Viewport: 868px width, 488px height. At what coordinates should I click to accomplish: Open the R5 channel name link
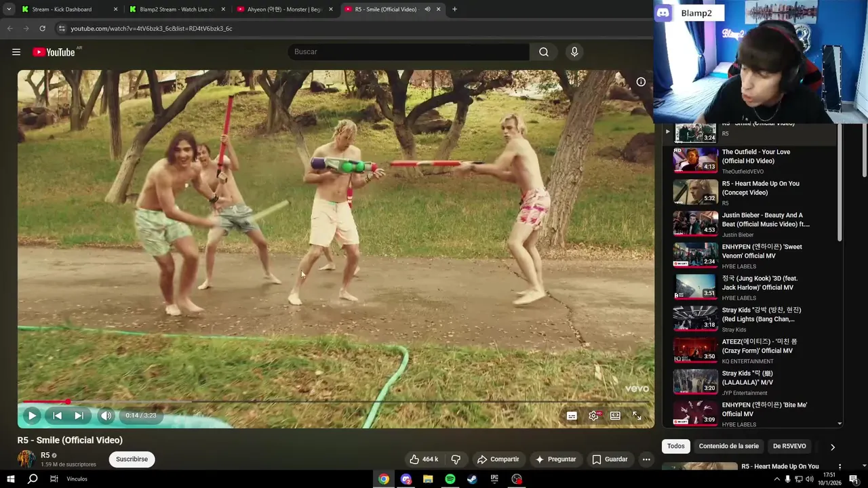[x=45, y=455]
